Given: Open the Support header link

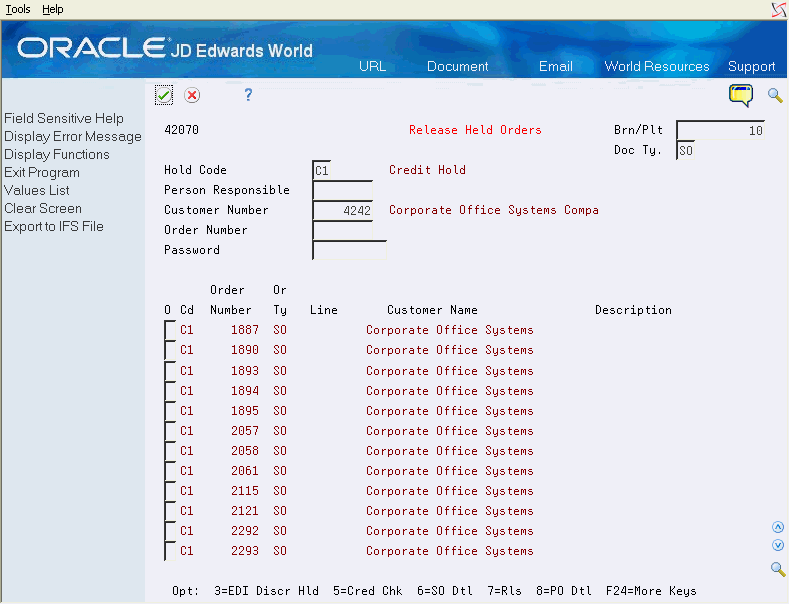Looking at the screenshot, I should pyautogui.click(x=751, y=66).
